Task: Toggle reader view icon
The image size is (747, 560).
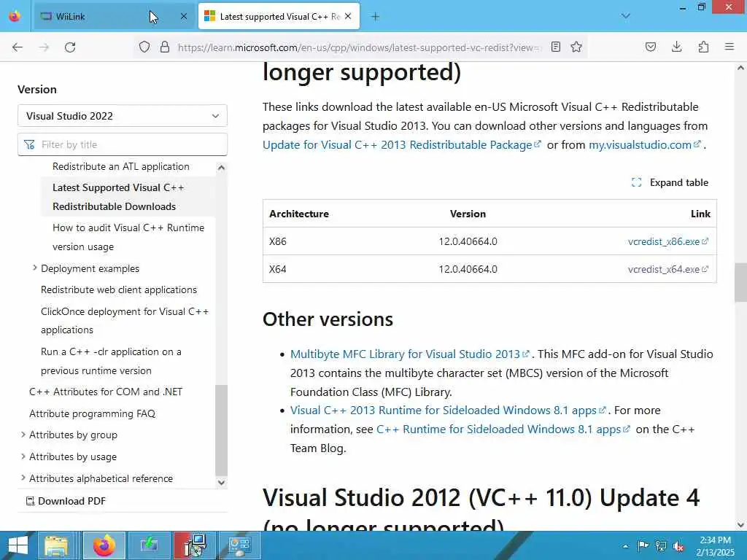Action: pyautogui.click(x=555, y=47)
